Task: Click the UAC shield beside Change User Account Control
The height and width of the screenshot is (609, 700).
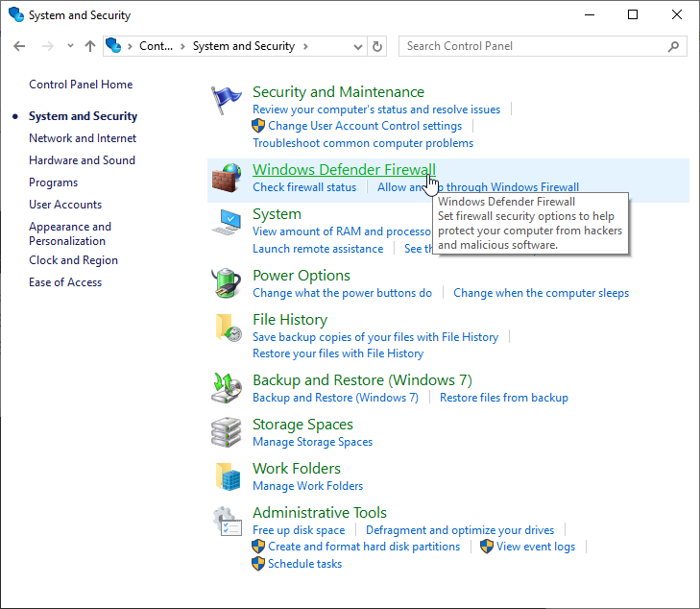Action: coord(258,126)
